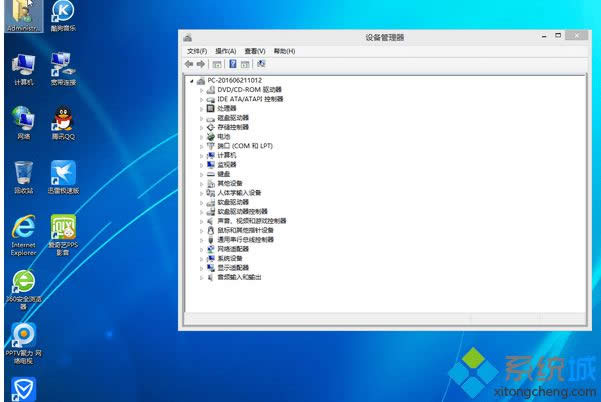Image resolution: width=601 pixels, height=402 pixels.
Task: Expand the 存储控制器 node
Action: [202, 128]
